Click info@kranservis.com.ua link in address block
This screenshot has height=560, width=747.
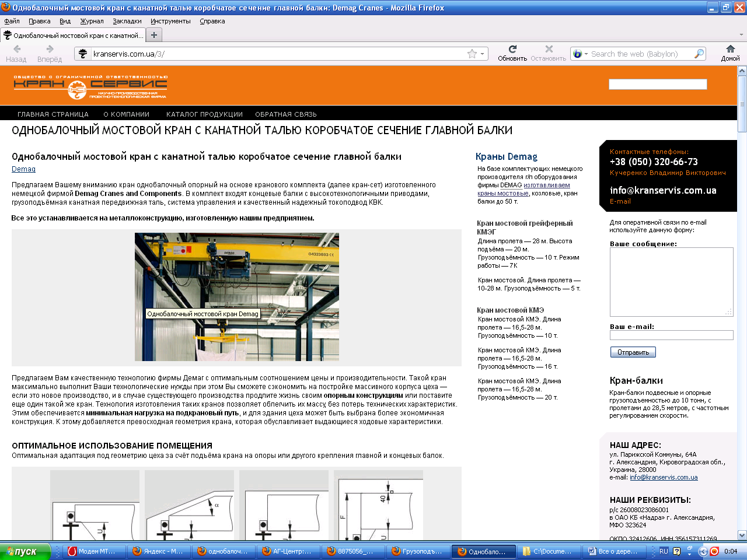[664, 477]
